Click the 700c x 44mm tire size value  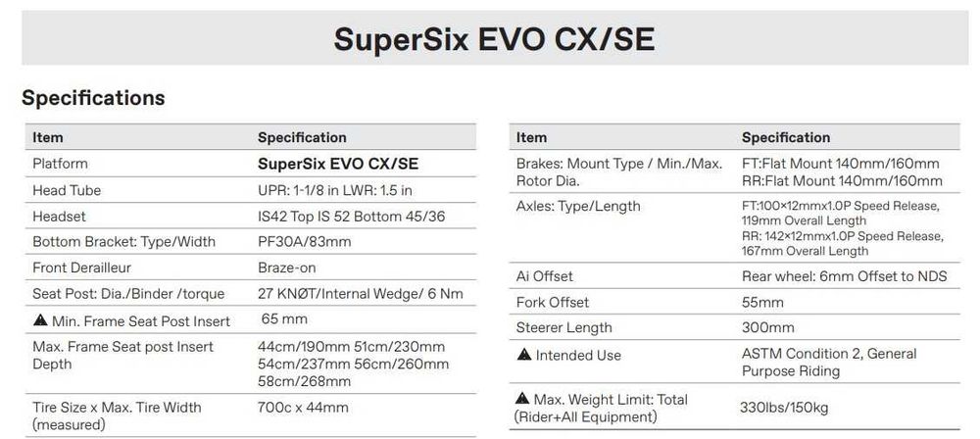click(x=303, y=408)
